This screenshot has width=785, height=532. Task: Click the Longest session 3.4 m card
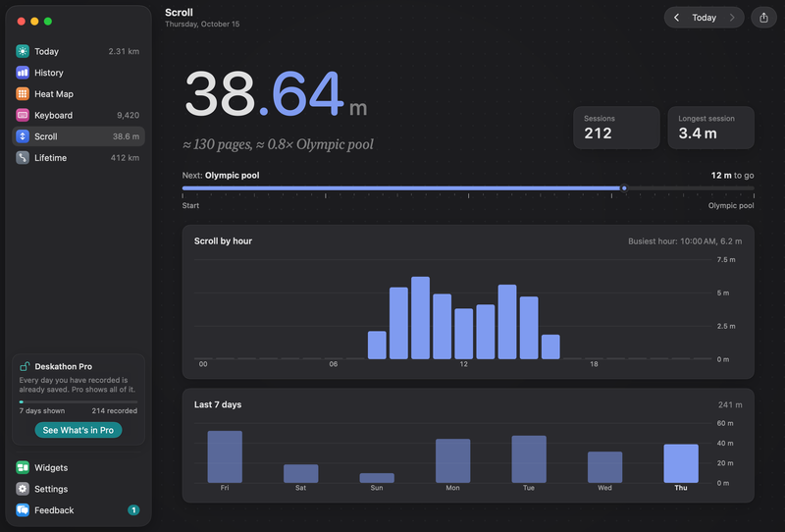pyautogui.click(x=710, y=128)
